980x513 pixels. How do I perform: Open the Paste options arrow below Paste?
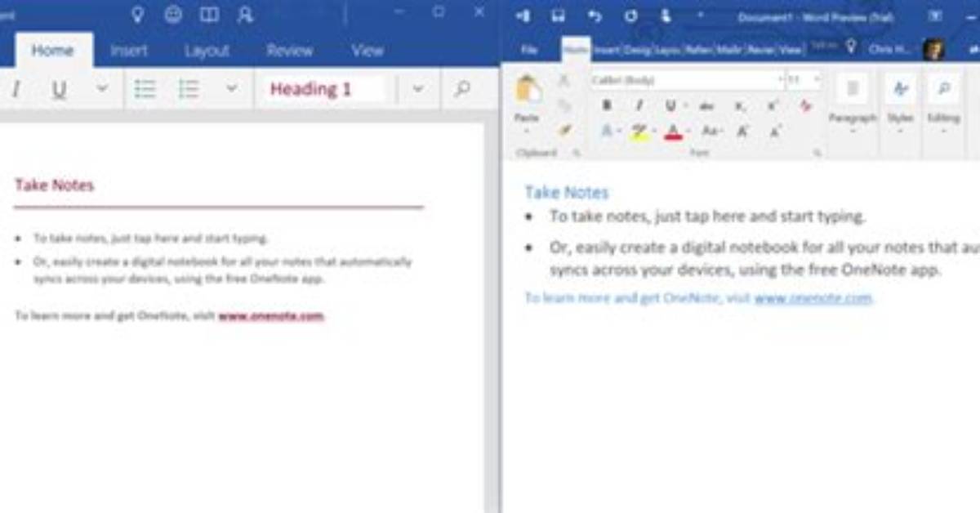(x=527, y=131)
